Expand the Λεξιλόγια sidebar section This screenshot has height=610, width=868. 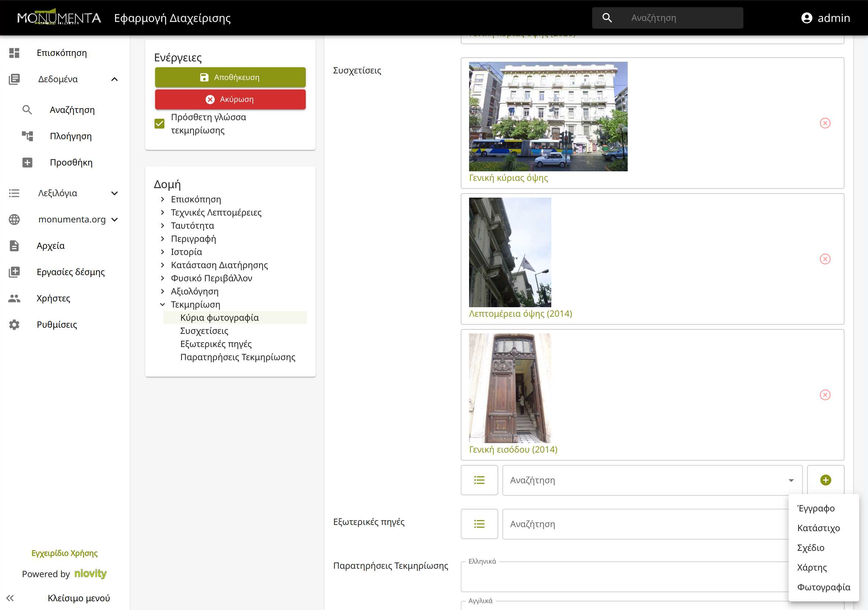tap(115, 193)
